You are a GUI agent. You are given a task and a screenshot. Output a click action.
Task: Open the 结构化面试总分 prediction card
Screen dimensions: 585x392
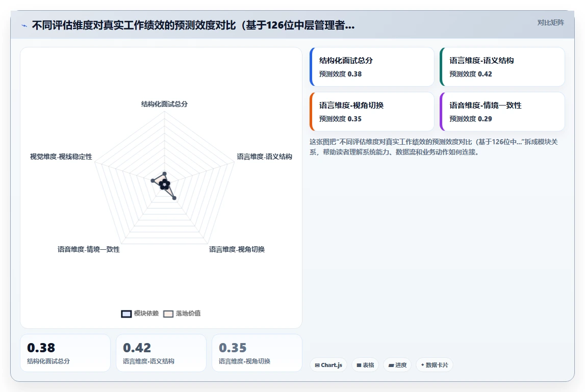click(372, 67)
